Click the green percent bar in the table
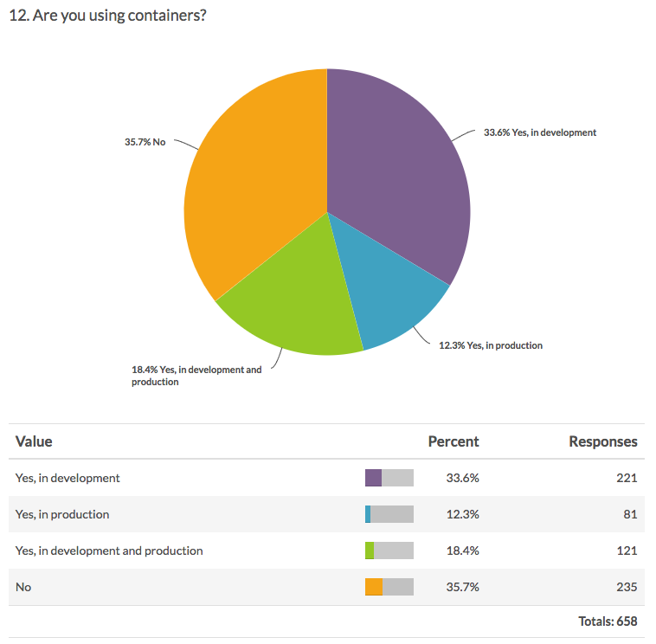The image size is (656, 644). pos(370,551)
